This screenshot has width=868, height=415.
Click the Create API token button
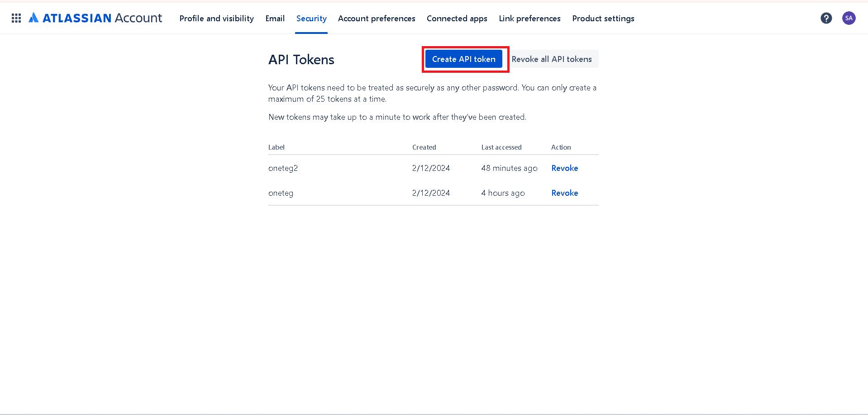click(x=463, y=59)
